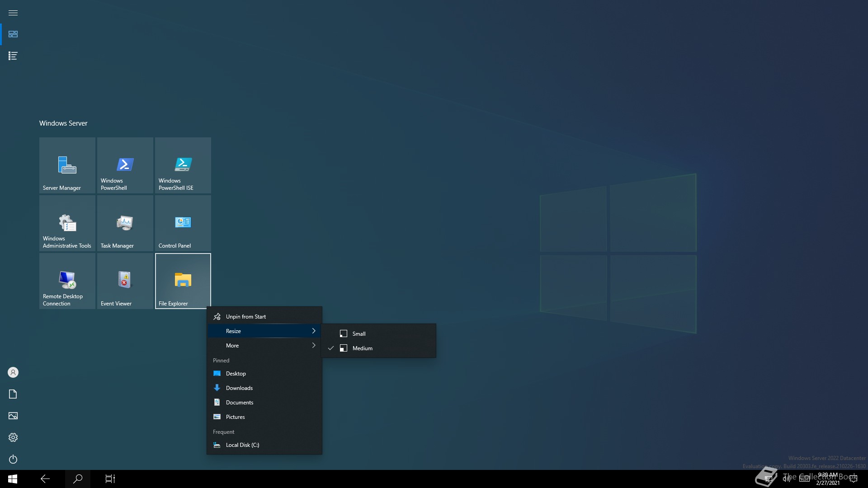
Task: Launch the Event Viewer tile
Action: (125, 281)
